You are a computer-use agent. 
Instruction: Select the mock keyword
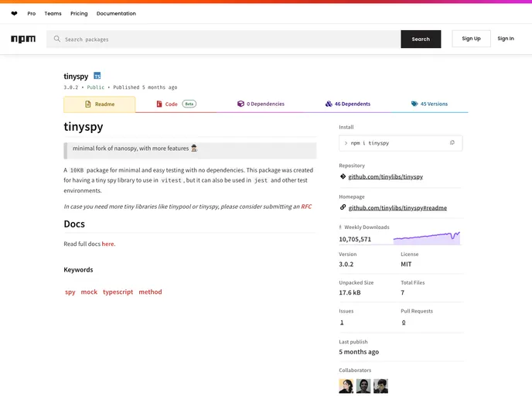pos(89,292)
